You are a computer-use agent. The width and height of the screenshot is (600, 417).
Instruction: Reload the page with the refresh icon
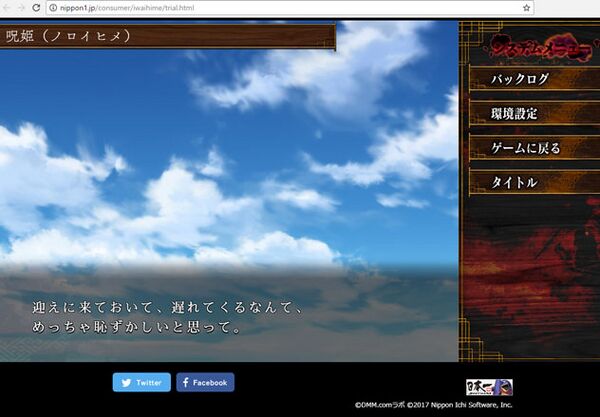[x=36, y=8]
